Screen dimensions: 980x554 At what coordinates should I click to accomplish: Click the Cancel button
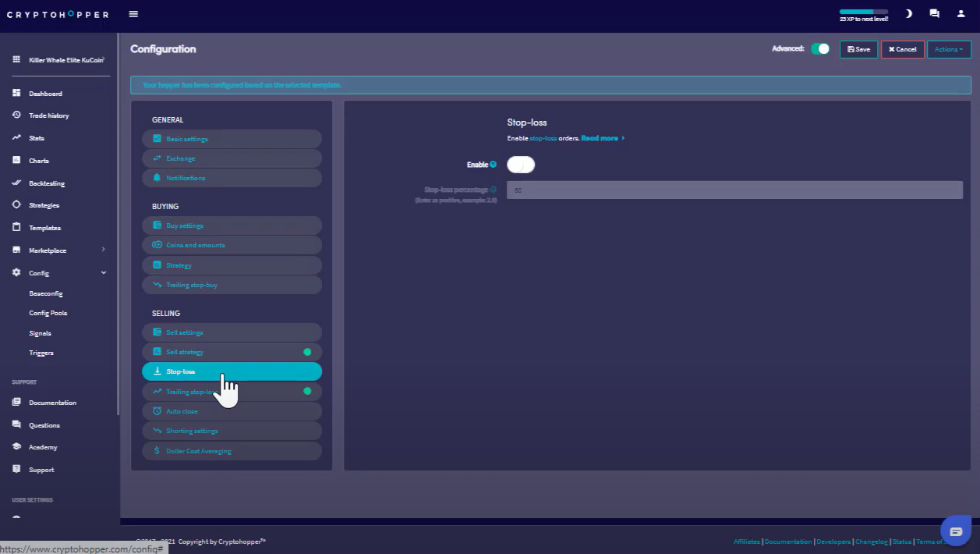click(x=902, y=49)
